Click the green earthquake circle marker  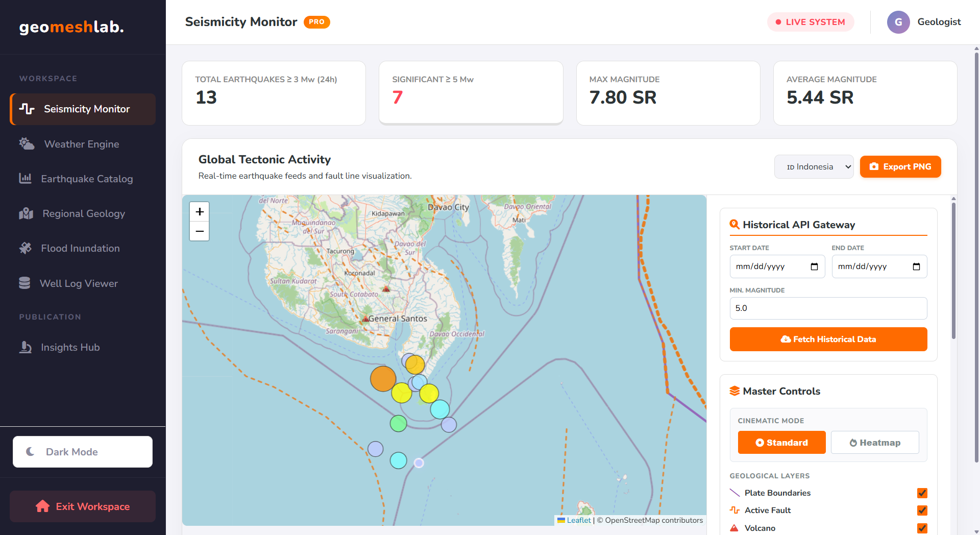click(398, 423)
